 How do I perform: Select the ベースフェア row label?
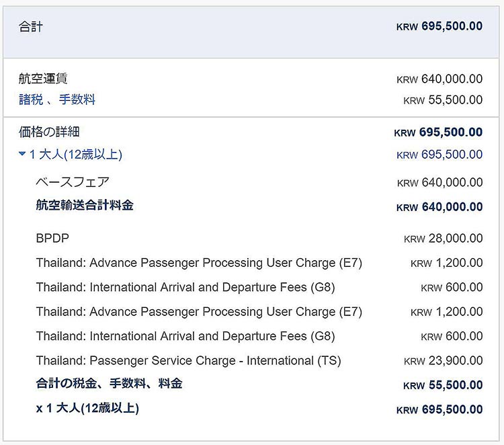pyautogui.click(x=73, y=182)
